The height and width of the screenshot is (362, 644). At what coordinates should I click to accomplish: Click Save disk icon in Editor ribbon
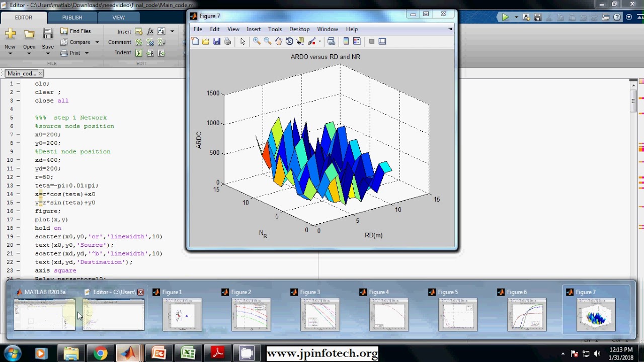coord(48,34)
